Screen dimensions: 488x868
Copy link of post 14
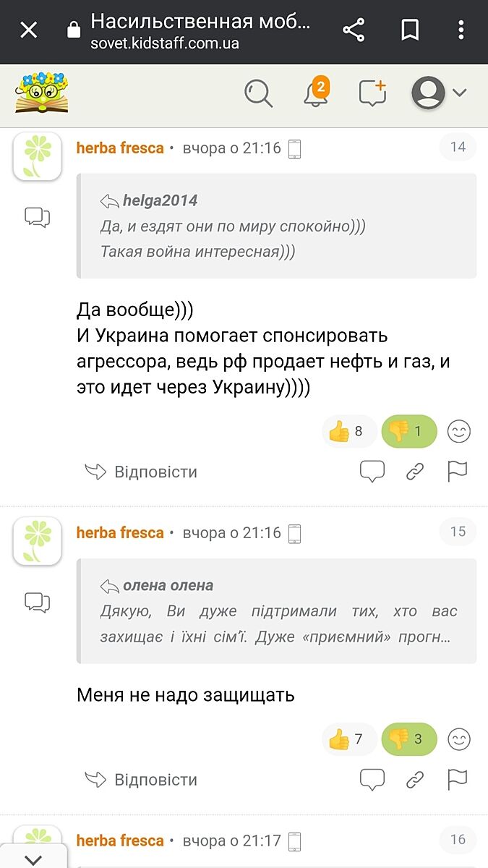tap(415, 472)
